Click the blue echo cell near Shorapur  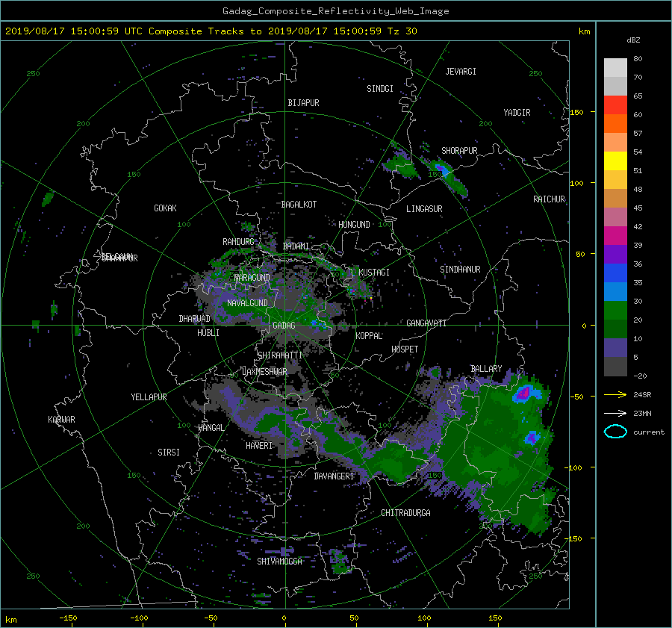point(442,169)
